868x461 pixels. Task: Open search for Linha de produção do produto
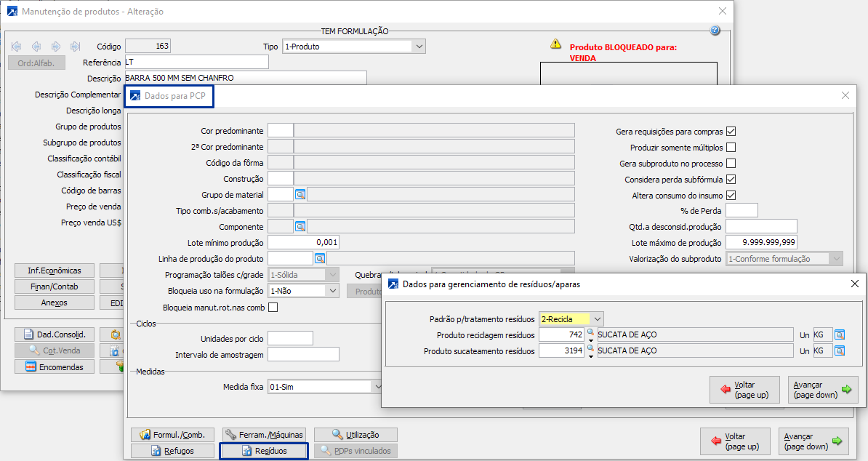tap(320, 258)
